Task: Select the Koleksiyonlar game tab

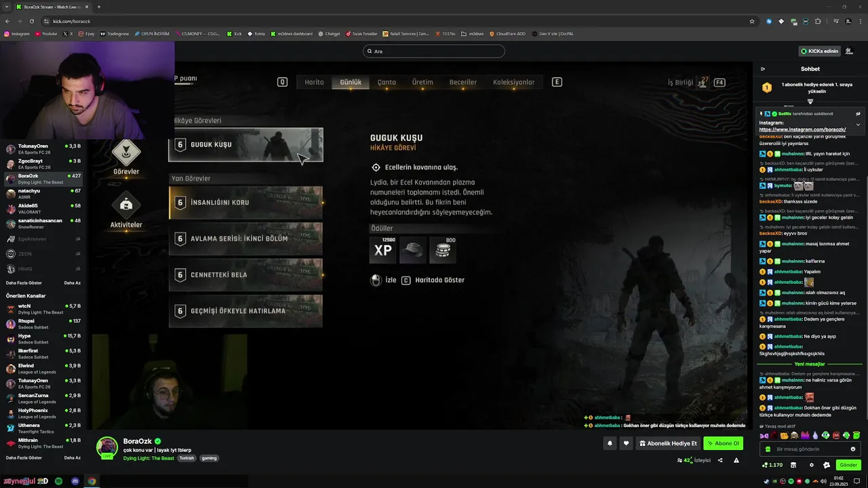Action: tap(513, 82)
